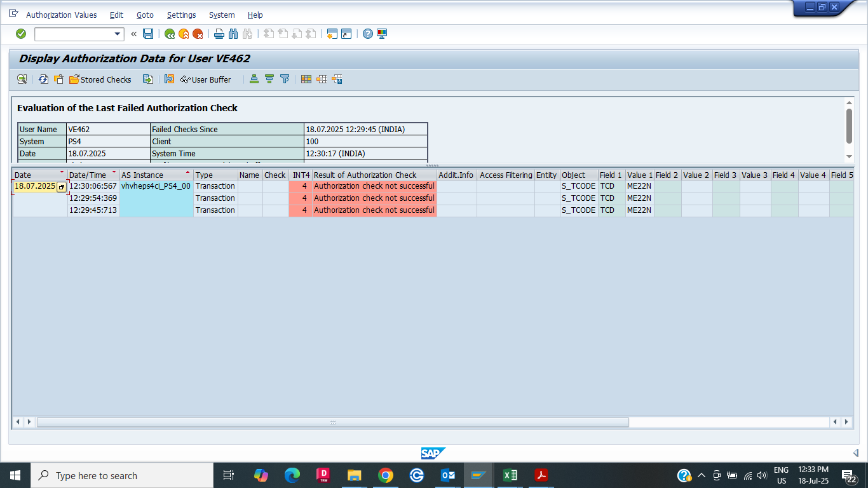Click the table's horizontal scrollbar

click(332, 422)
